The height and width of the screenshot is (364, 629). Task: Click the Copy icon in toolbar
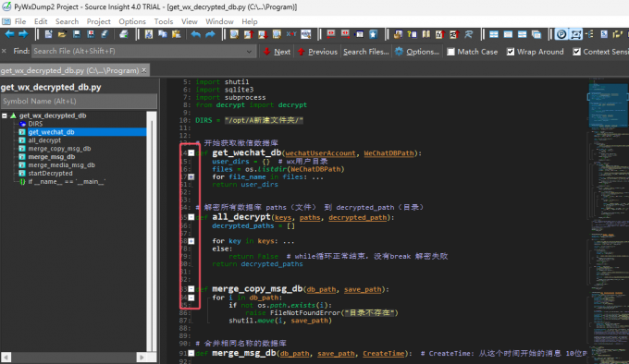click(x=163, y=34)
